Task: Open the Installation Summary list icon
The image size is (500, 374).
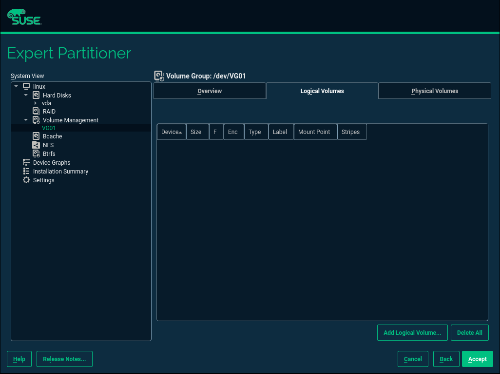Action: click(26, 171)
